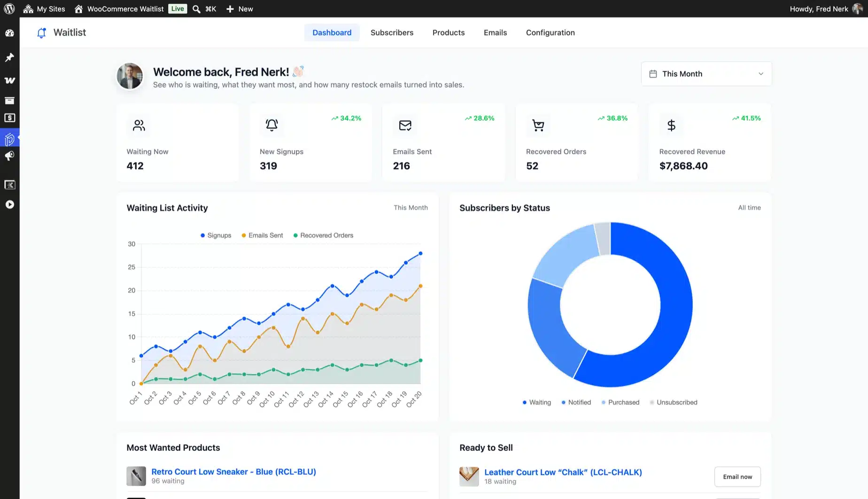Image resolution: width=868 pixels, height=499 pixels.
Task: Click the Recovered Revenue dollar icon
Action: (671, 125)
